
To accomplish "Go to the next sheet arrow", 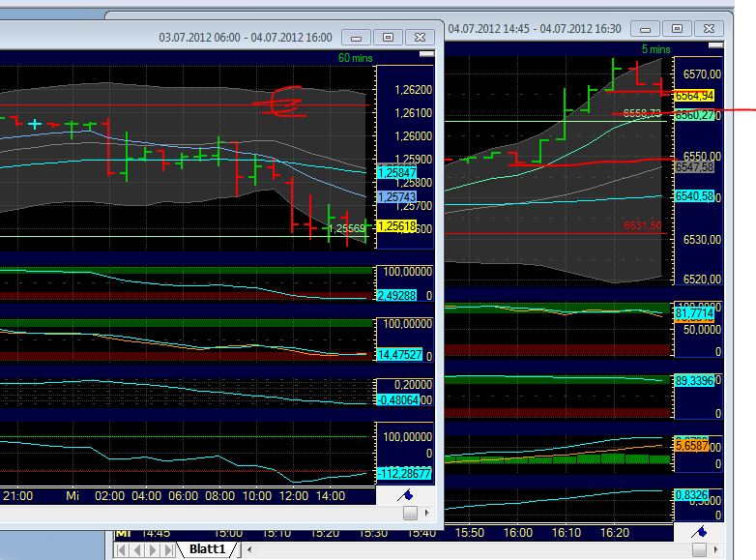I will (153, 550).
